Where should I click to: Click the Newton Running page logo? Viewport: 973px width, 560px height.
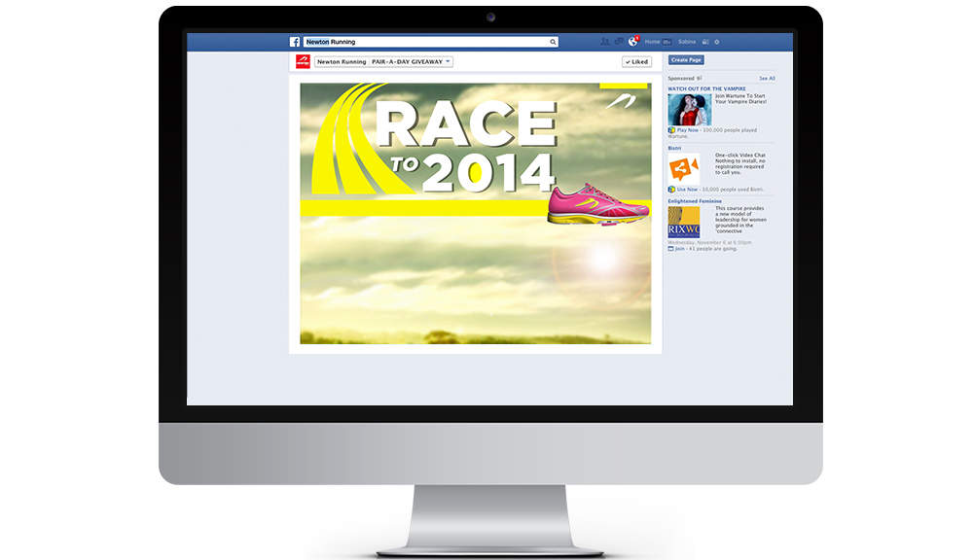303,61
